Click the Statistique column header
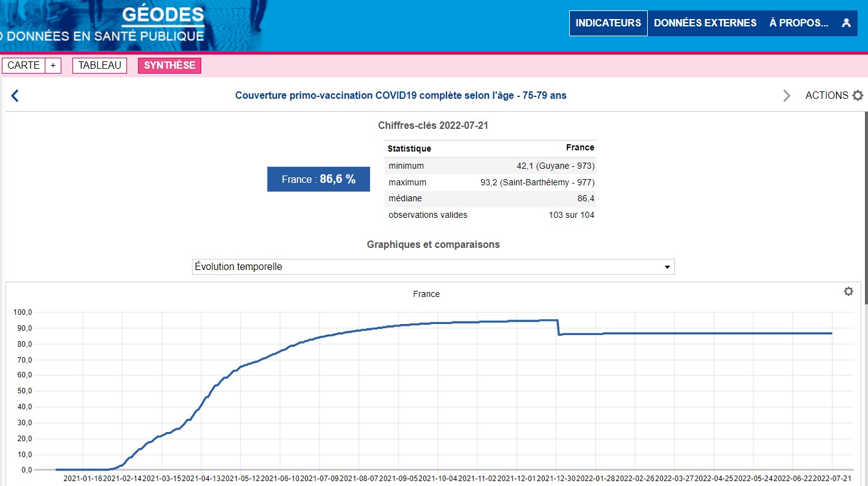 [x=409, y=148]
